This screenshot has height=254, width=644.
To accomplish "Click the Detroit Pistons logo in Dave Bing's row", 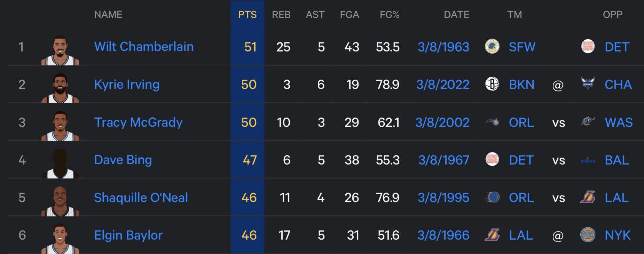I will [492, 160].
